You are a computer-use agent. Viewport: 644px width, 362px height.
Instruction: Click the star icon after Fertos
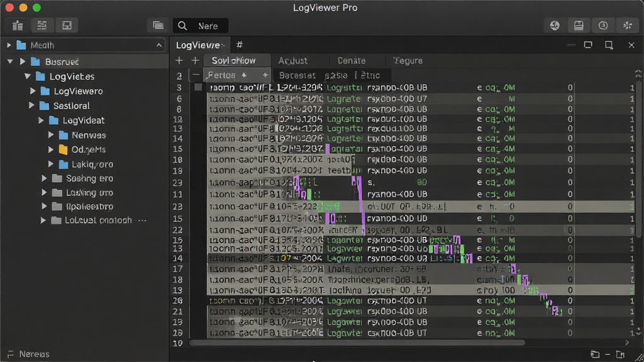click(244, 75)
